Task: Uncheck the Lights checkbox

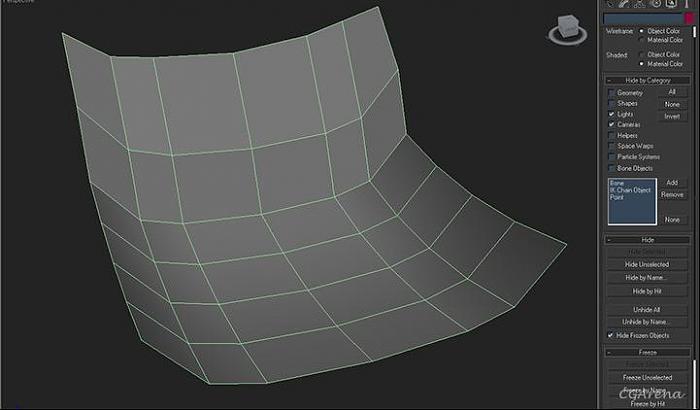Action: coord(611,114)
